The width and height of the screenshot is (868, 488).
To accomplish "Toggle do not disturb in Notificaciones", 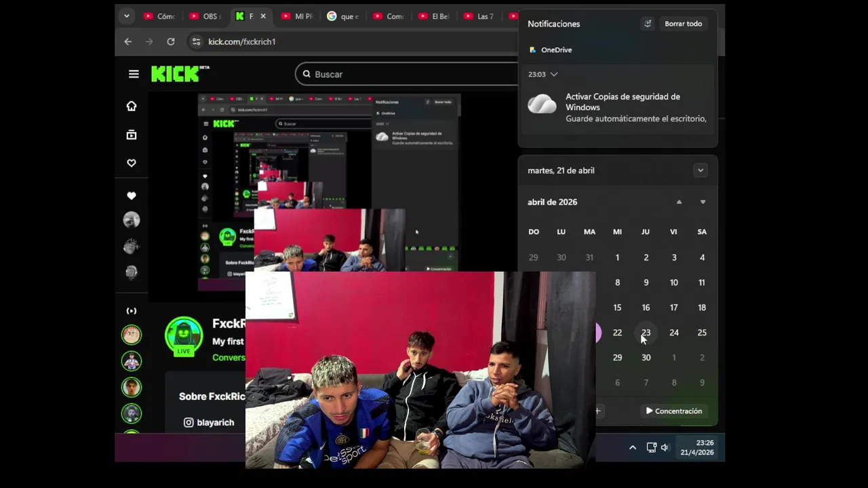I will pyautogui.click(x=648, y=24).
